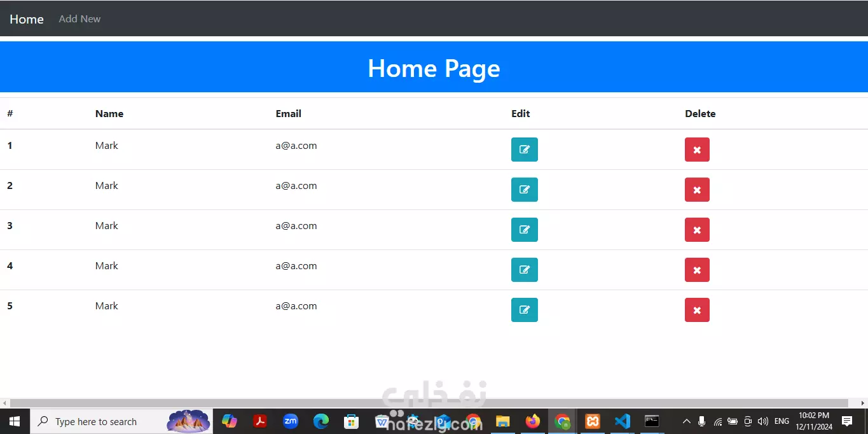Click the Name column header

(x=109, y=114)
